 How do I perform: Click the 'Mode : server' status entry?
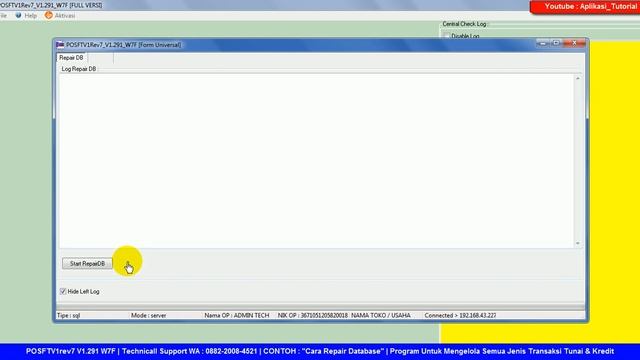point(149,316)
